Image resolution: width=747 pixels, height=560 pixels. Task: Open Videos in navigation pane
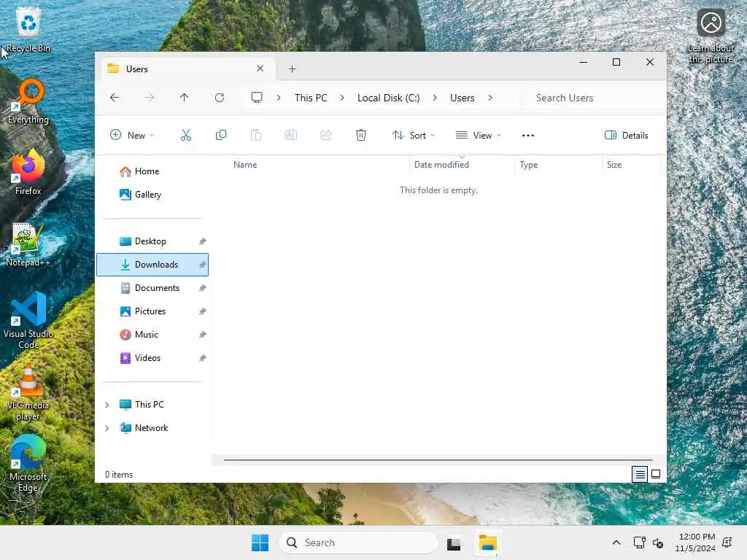tap(152, 358)
